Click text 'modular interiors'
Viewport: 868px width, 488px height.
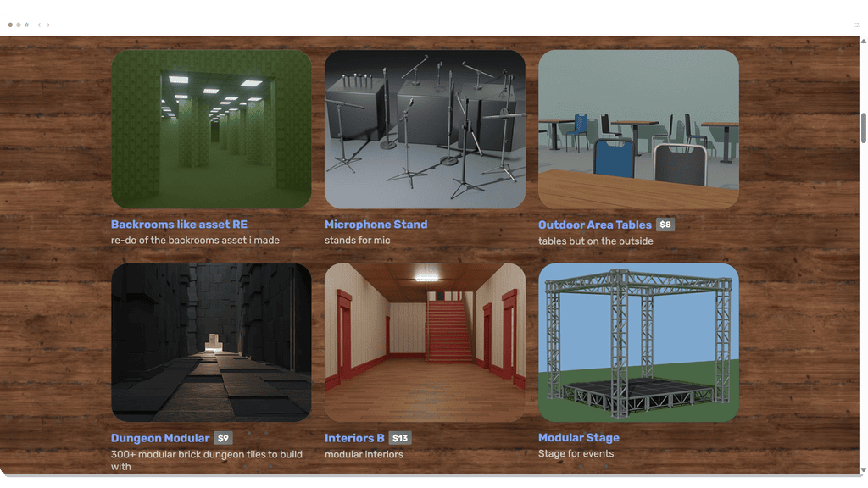(364, 454)
